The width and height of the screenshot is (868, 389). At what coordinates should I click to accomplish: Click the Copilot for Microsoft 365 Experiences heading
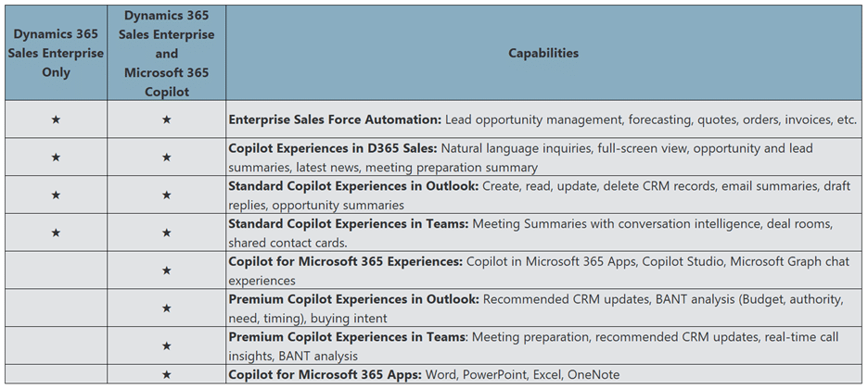click(346, 261)
